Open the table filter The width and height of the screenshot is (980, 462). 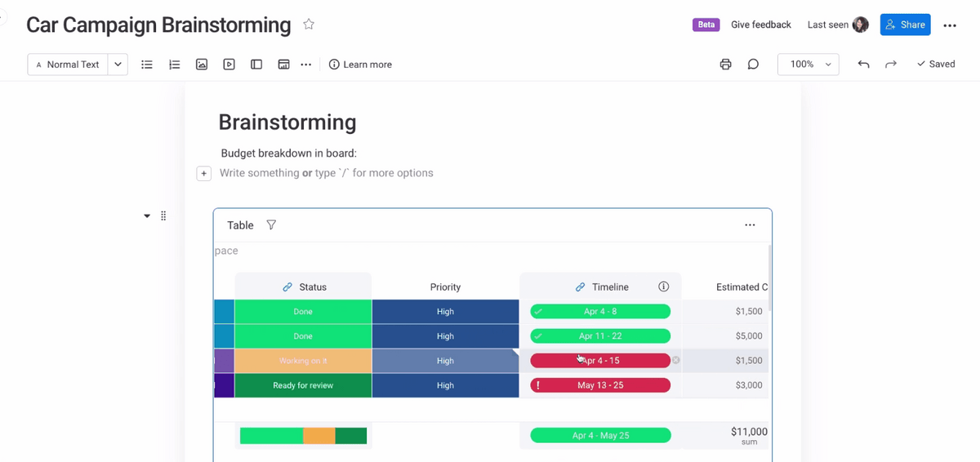[x=271, y=225]
